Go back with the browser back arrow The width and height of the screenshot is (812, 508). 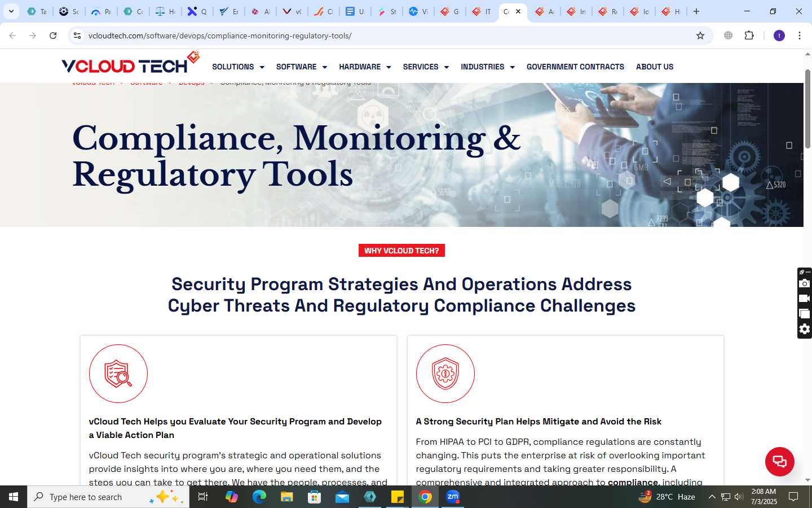(x=12, y=36)
